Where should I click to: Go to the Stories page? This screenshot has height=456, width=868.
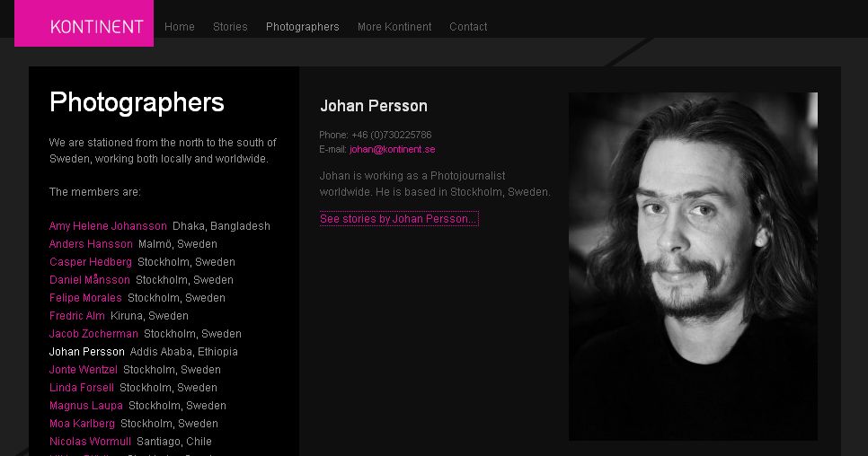click(x=230, y=27)
